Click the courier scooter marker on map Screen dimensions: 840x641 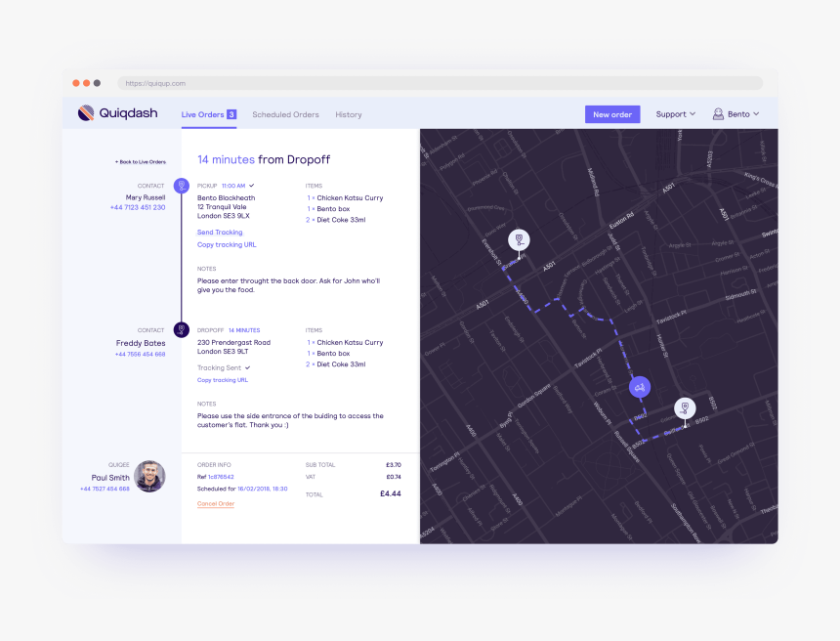[640, 387]
